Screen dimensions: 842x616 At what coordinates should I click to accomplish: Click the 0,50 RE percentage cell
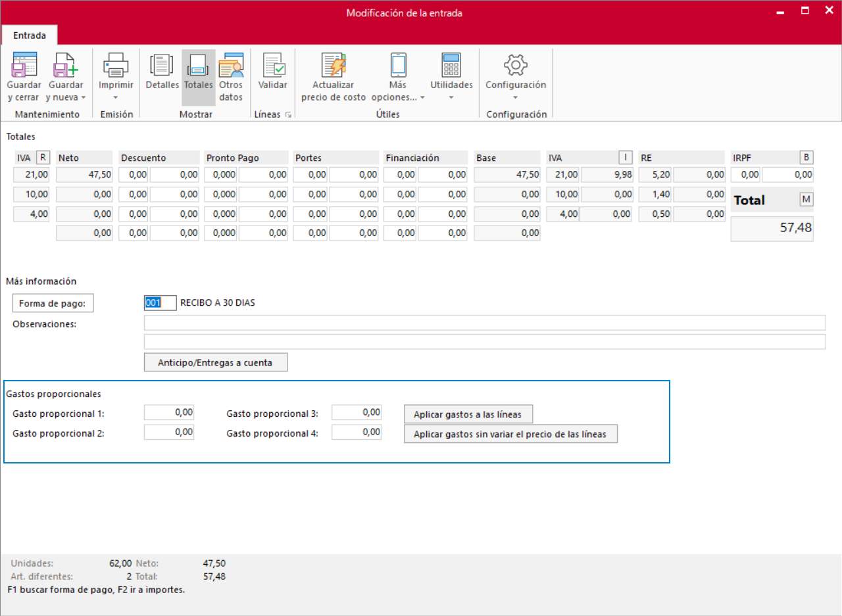click(655, 214)
